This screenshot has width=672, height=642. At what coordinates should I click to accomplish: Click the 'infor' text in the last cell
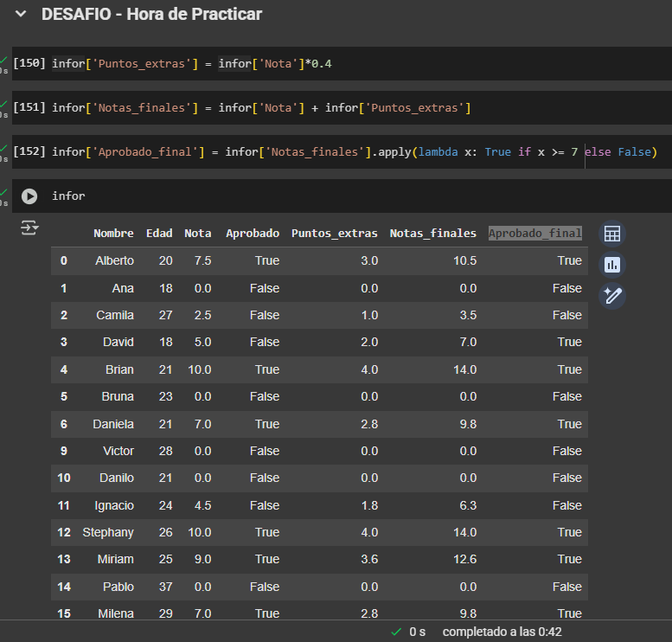tap(68, 196)
